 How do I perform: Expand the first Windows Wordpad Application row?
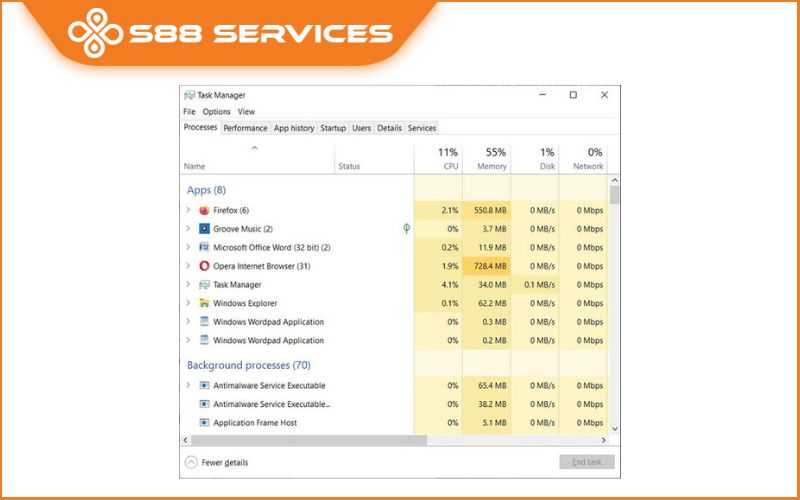pos(188,321)
